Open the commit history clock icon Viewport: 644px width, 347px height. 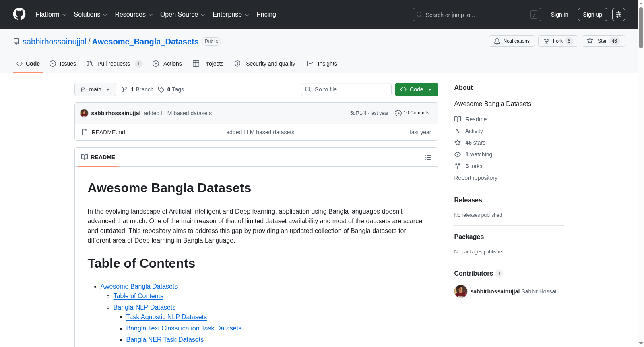[x=398, y=113]
